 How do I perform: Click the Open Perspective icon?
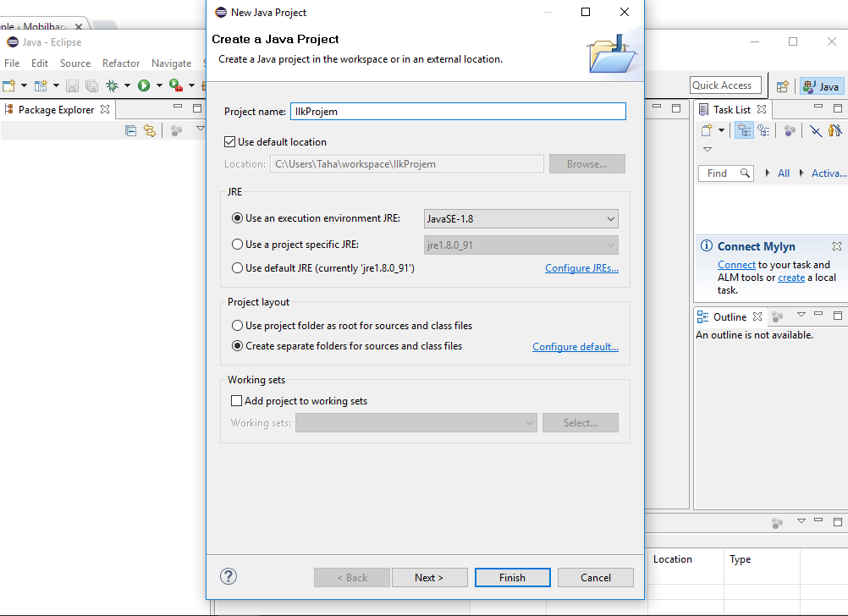[x=782, y=86]
